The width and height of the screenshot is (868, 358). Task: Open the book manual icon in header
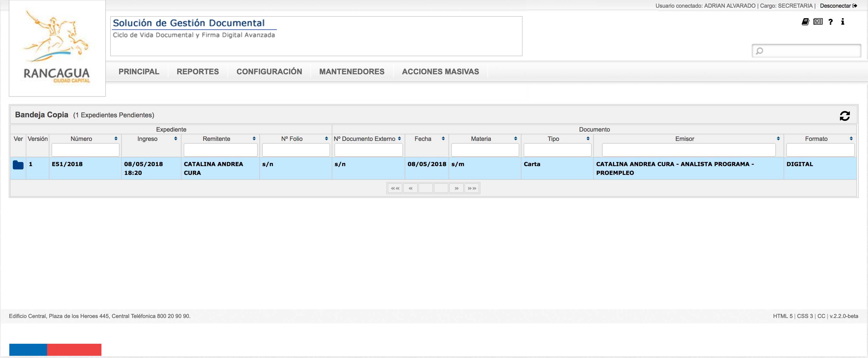[805, 22]
